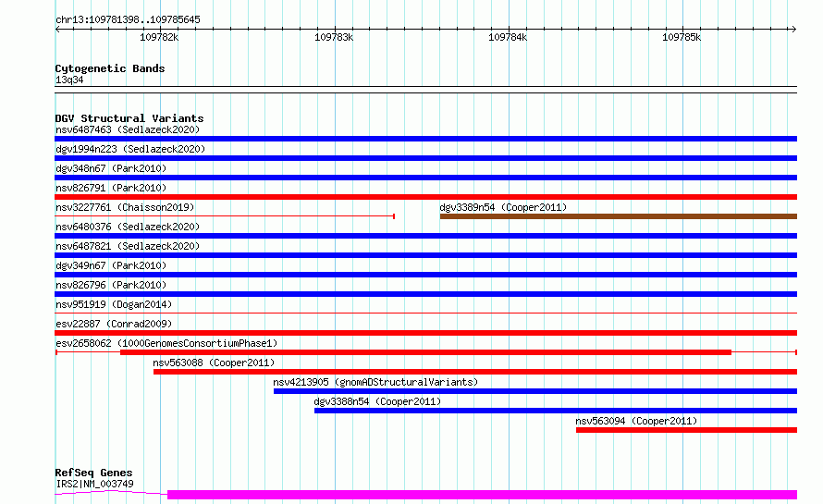The height and width of the screenshot is (504, 823).
Task: Click the red bar under nsv563088
Action: (475, 372)
